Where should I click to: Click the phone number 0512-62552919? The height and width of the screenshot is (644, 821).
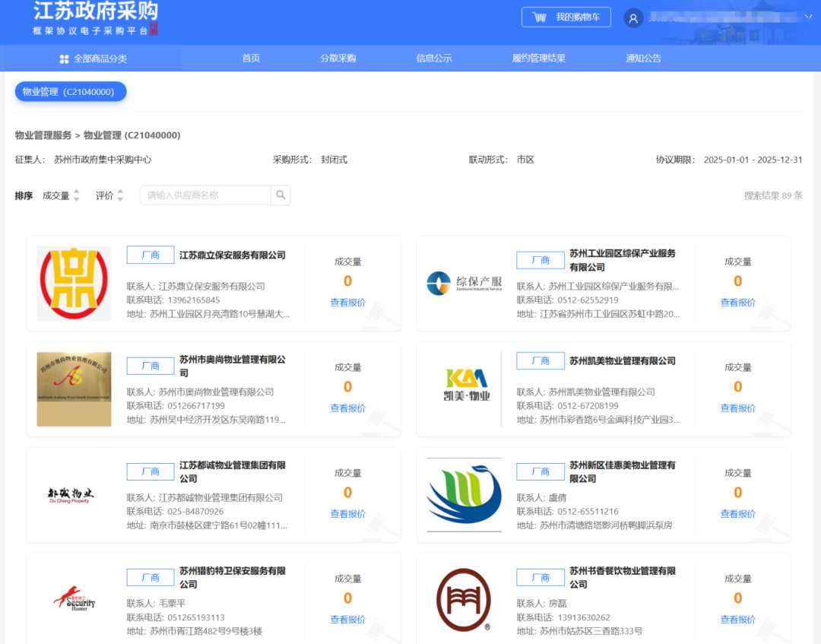point(588,300)
